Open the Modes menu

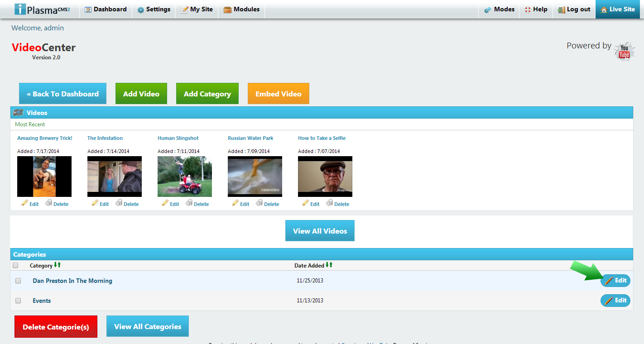499,9
